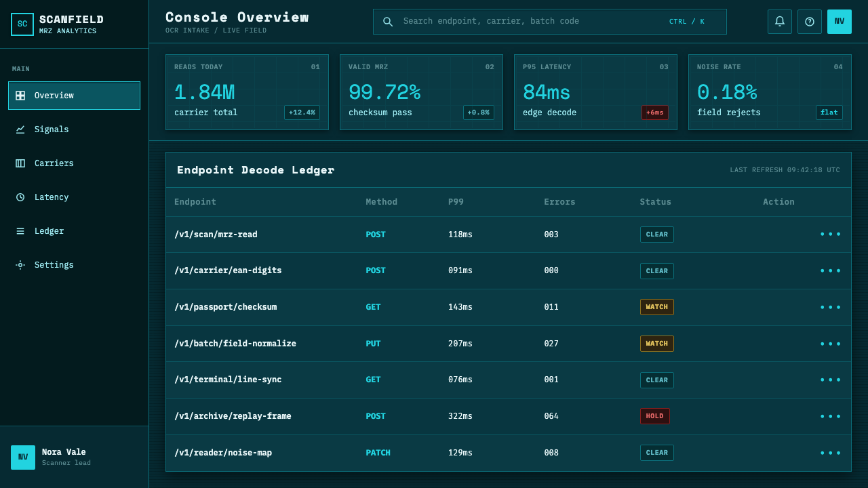Click the CTRL / K shortcut hint
The image size is (868, 488).
687,22
